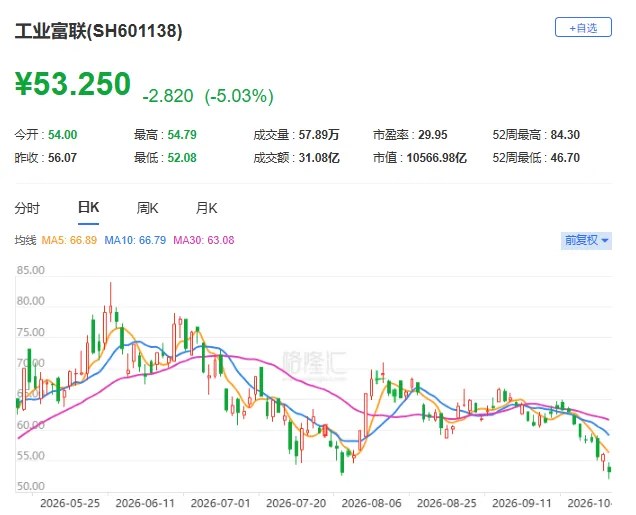Click the stock title 工业富联(SH601138)

point(99,31)
